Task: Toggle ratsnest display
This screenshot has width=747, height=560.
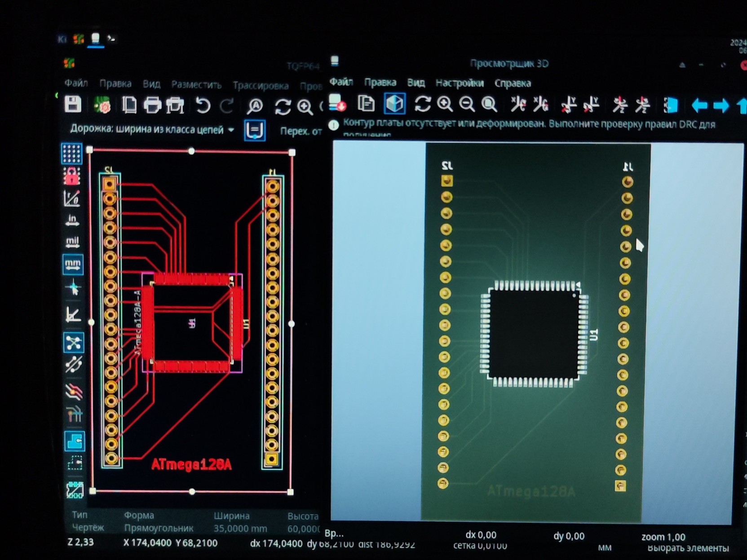Action: pyautogui.click(x=74, y=343)
